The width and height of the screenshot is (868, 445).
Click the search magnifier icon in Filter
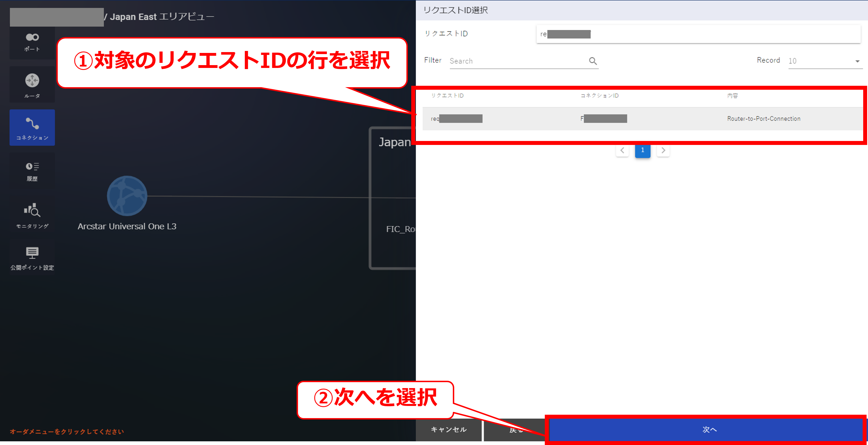[x=593, y=61]
